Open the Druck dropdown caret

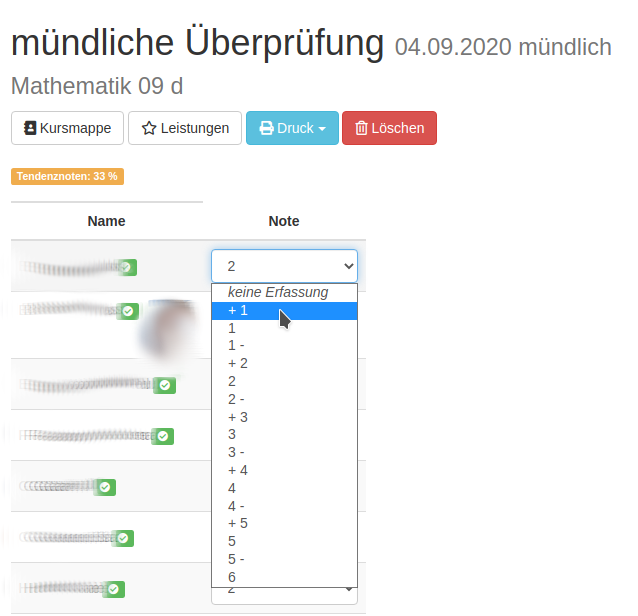point(322,129)
